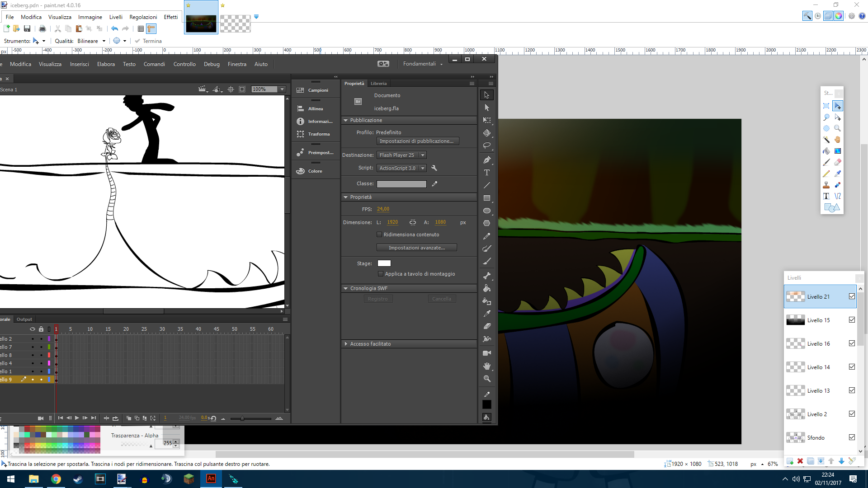Viewport: 868px width, 488px height.
Task: Select the Bone tool in Animate toolbar
Action: (487, 276)
